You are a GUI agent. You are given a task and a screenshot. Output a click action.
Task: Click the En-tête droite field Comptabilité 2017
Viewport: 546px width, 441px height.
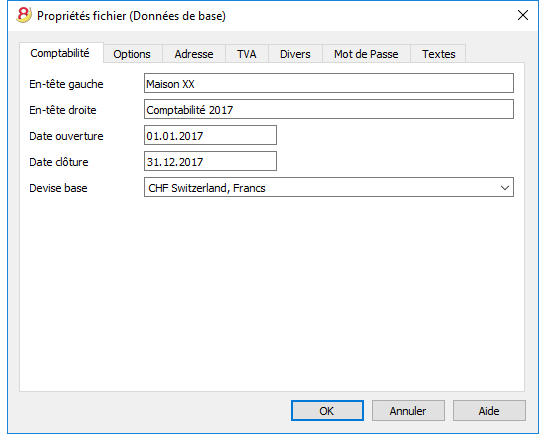(x=329, y=109)
